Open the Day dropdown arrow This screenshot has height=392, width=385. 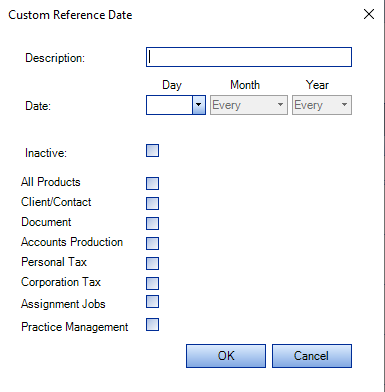(x=199, y=105)
